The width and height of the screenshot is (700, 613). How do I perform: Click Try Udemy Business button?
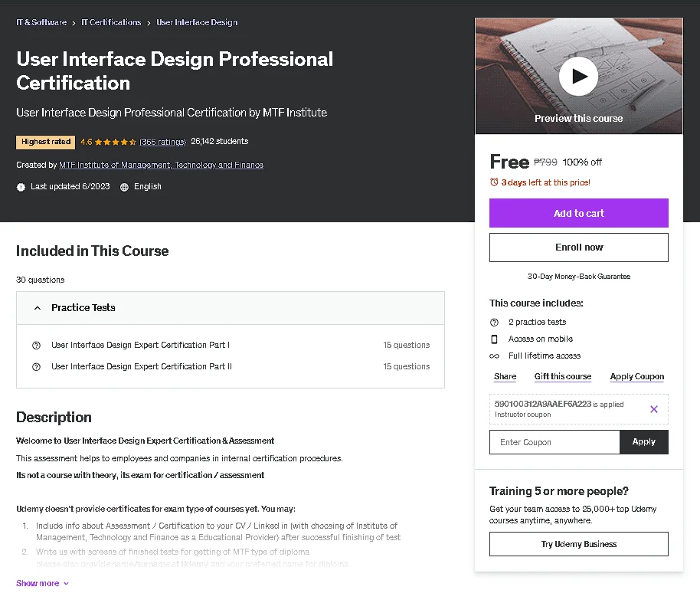tap(578, 544)
